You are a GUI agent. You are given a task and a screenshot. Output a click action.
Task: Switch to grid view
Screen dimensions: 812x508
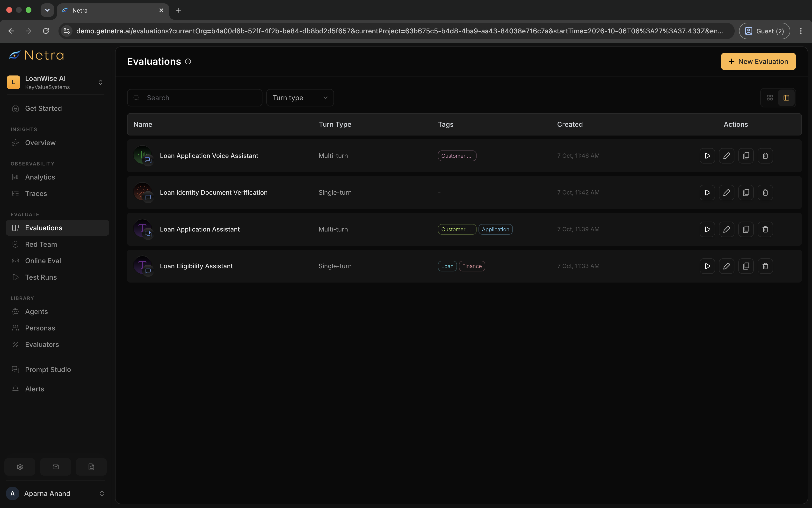pyautogui.click(x=770, y=98)
